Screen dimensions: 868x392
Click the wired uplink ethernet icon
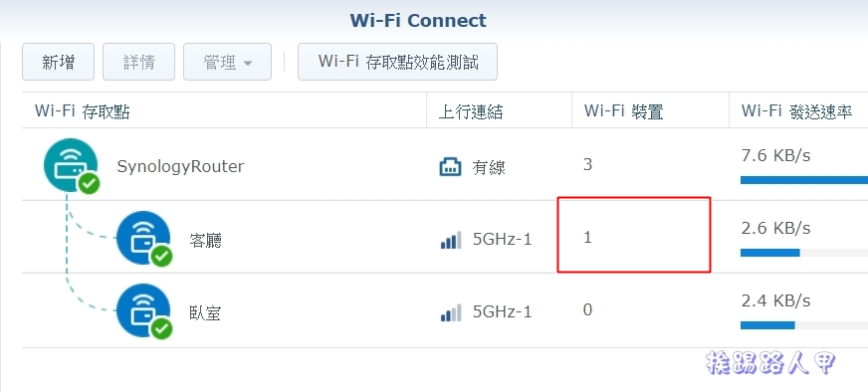(450, 166)
